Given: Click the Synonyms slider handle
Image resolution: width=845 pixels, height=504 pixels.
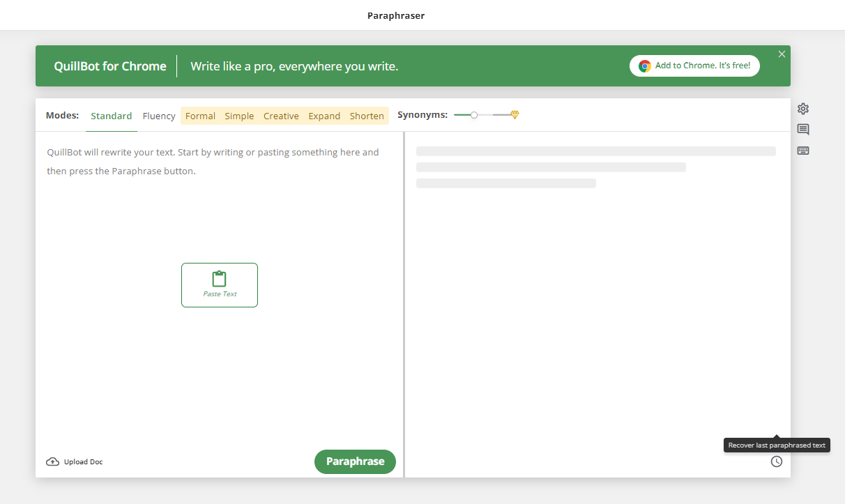Looking at the screenshot, I should pyautogui.click(x=474, y=115).
